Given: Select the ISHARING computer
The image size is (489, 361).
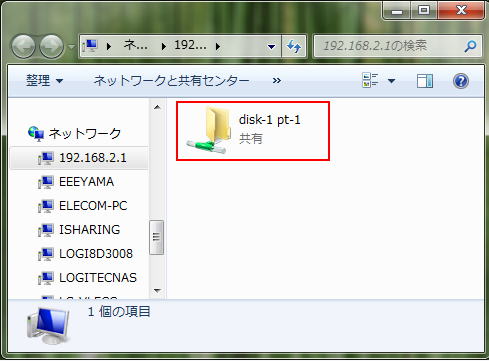Looking at the screenshot, I should tap(89, 230).
